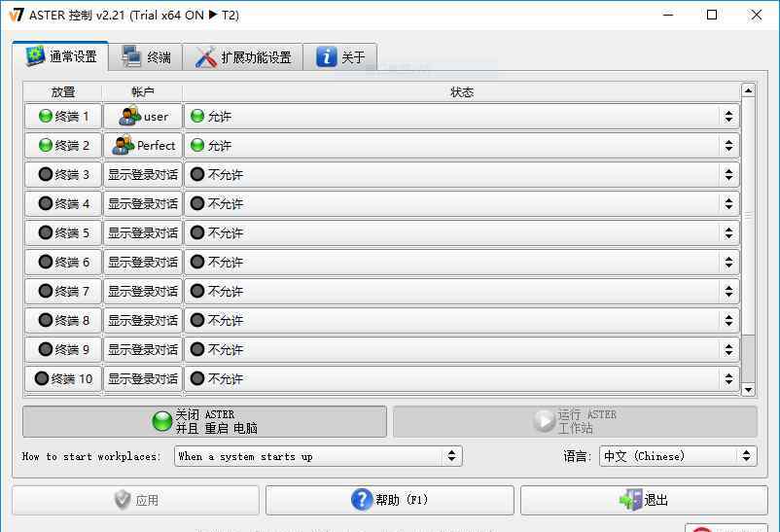
Task: Click the 帐户 column header
Action: [x=143, y=92]
